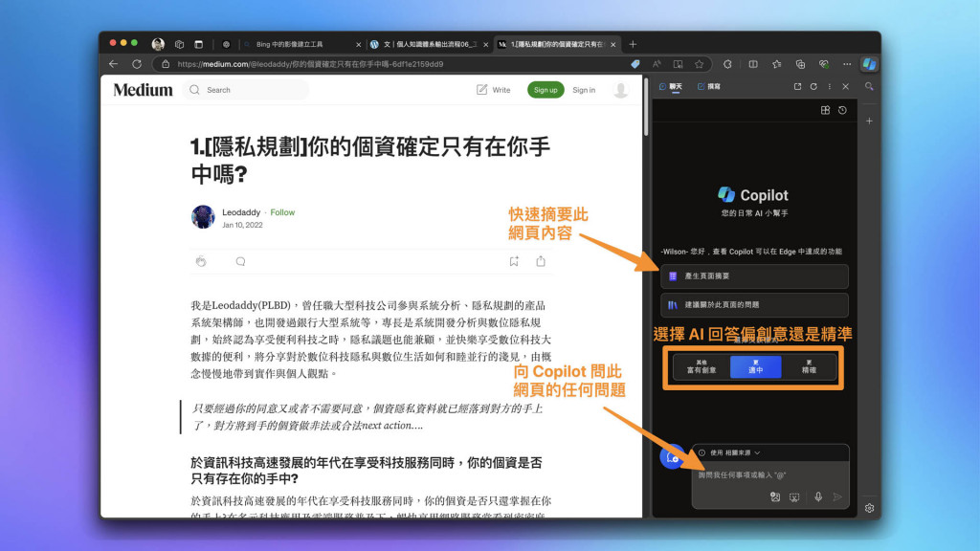Screen dimensions: 980x551
Task: Open Copilot link in new tab icon
Action: [x=797, y=86]
